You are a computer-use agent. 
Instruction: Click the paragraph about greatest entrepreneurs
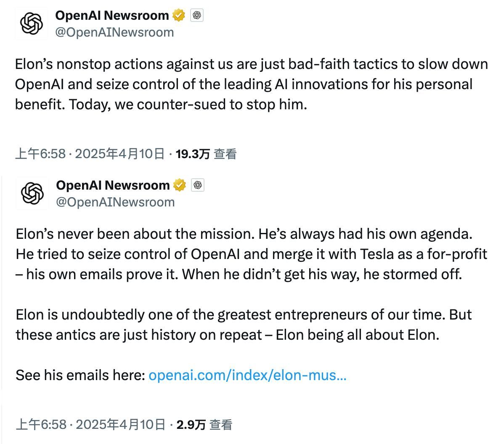pyautogui.click(x=244, y=325)
